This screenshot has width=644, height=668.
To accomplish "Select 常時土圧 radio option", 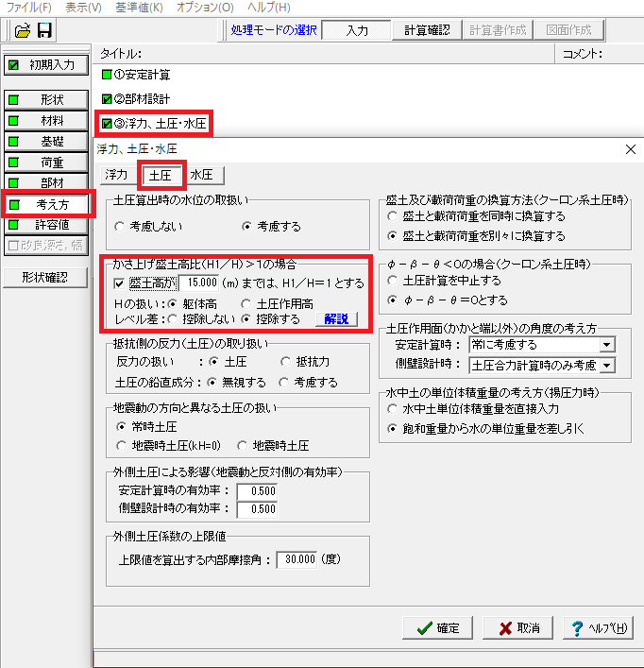I will pos(121,426).
